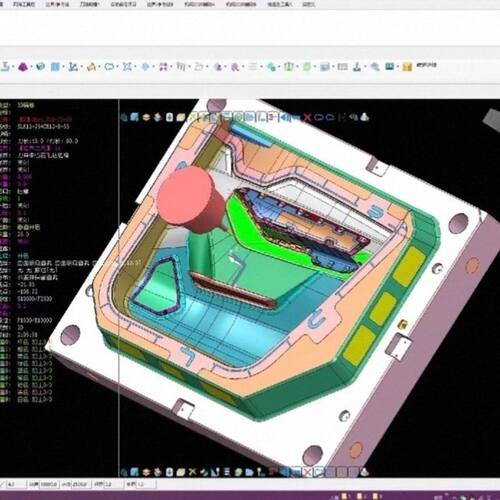Click the first input field in bottom status bar

point(16,484)
